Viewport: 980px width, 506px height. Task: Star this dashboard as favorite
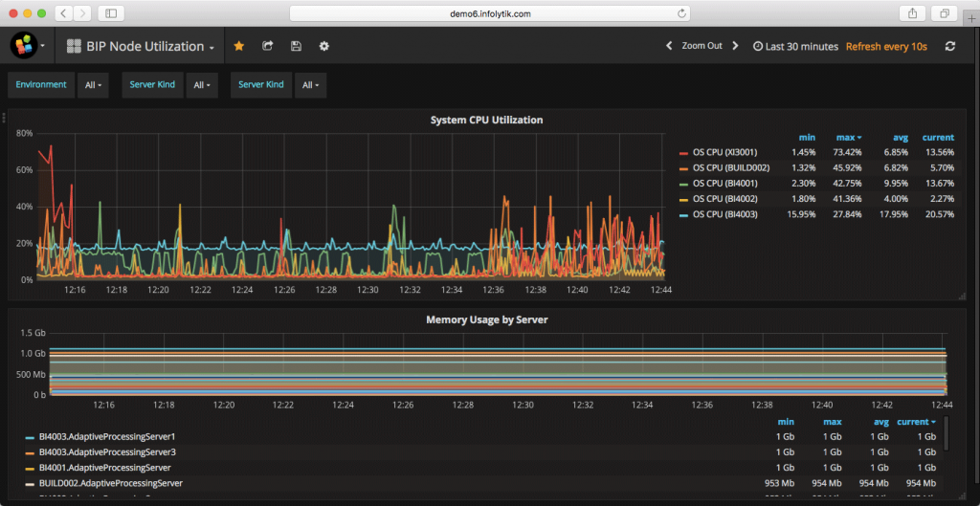[239, 46]
